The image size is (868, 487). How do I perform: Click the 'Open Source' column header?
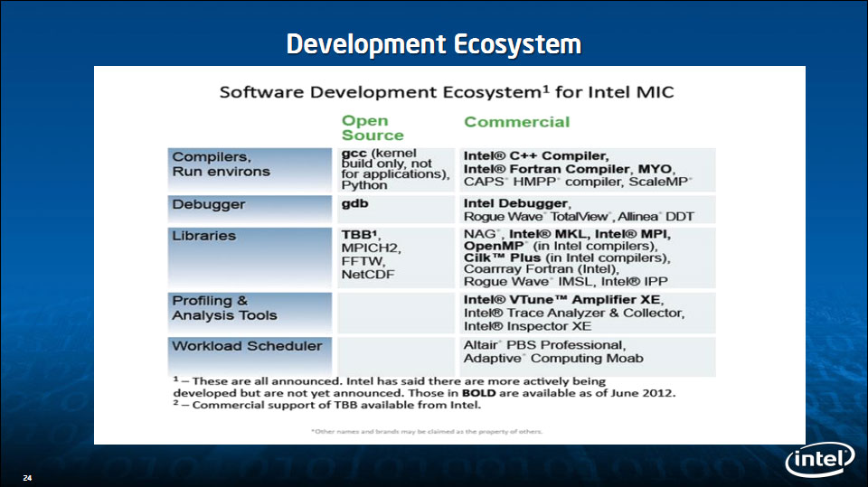[x=373, y=127]
